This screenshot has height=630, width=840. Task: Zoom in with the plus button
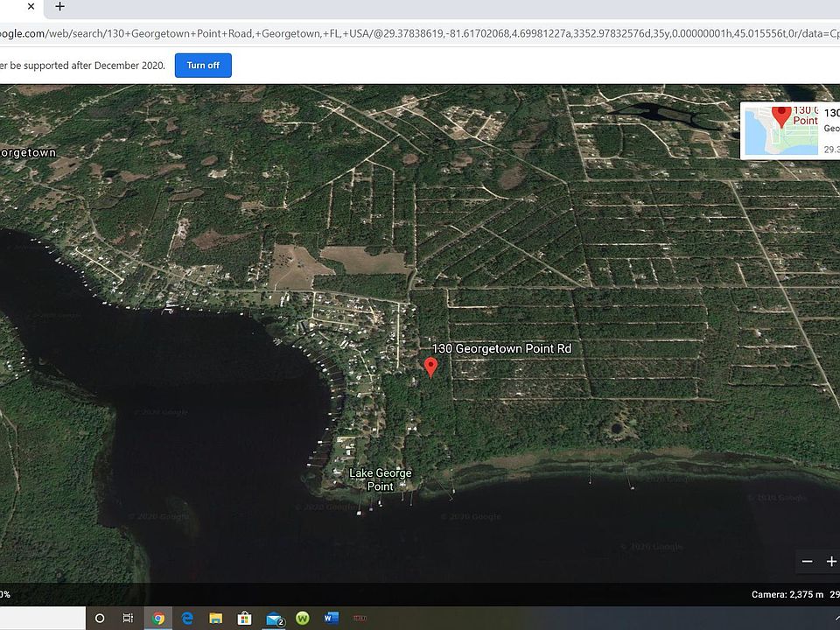point(831,561)
